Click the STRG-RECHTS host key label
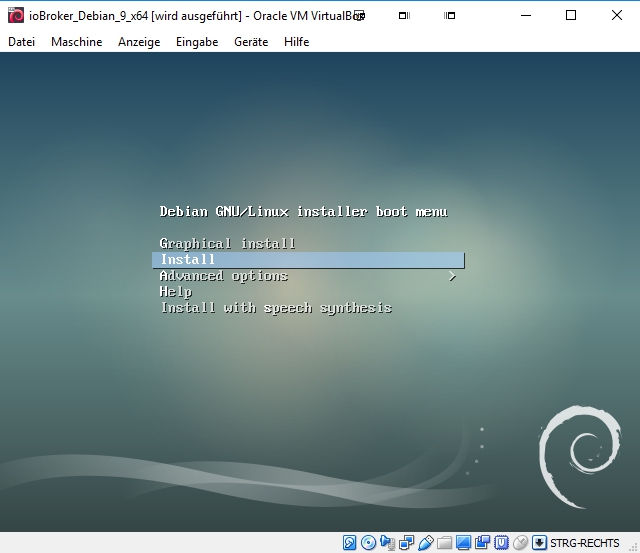640x553 pixels. tap(584, 543)
